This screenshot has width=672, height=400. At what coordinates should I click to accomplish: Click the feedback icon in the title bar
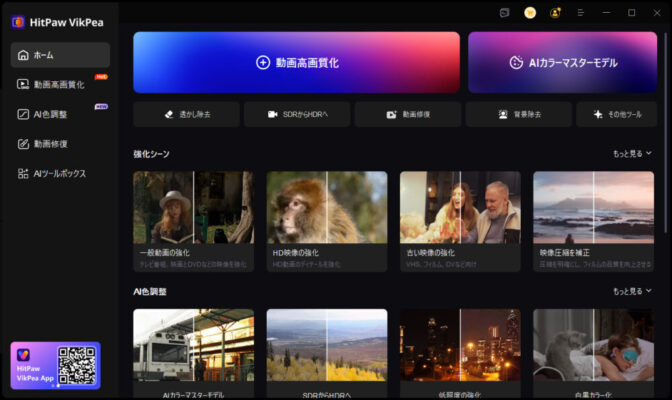point(504,13)
